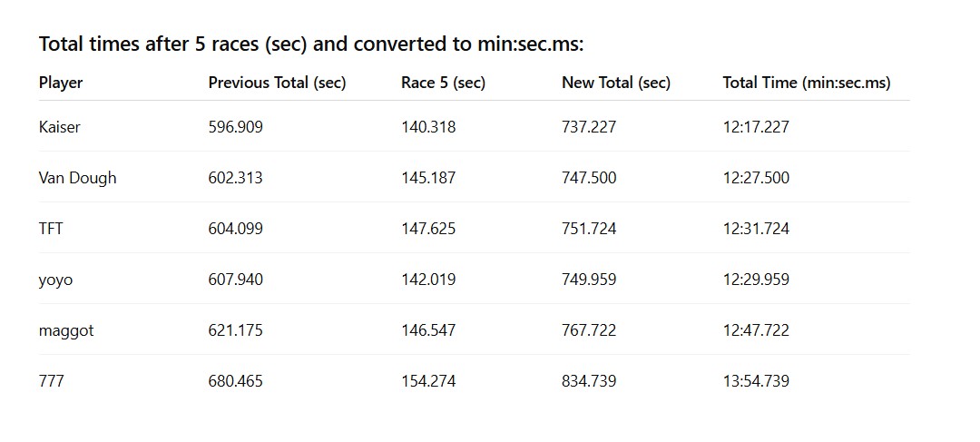
Task: Select Van Dough's previous total 602.313
Action: coord(236,178)
